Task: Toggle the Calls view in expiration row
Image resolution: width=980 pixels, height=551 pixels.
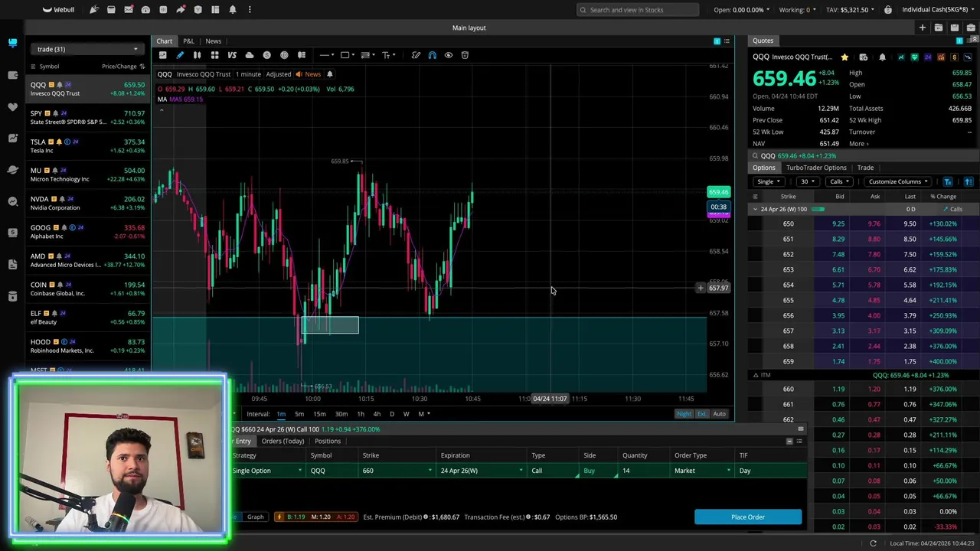Action: (x=953, y=209)
